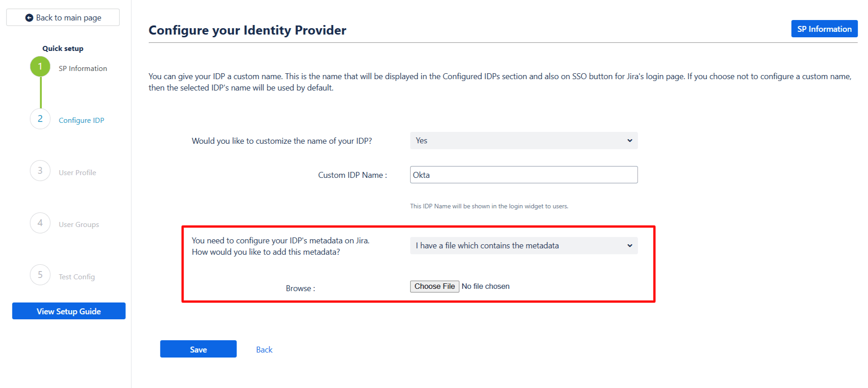Click the Choose File button

tap(434, 286)
